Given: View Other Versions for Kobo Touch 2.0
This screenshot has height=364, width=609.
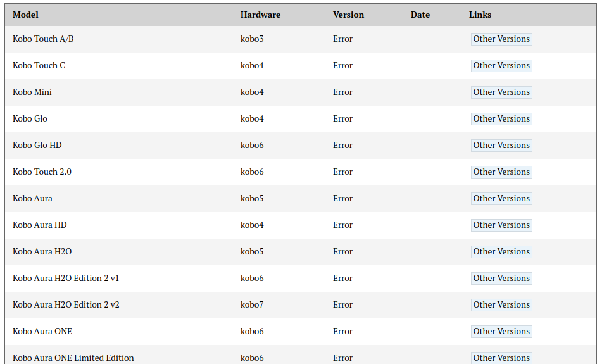Looking at the screenshot, I should (x=501, y=172).
